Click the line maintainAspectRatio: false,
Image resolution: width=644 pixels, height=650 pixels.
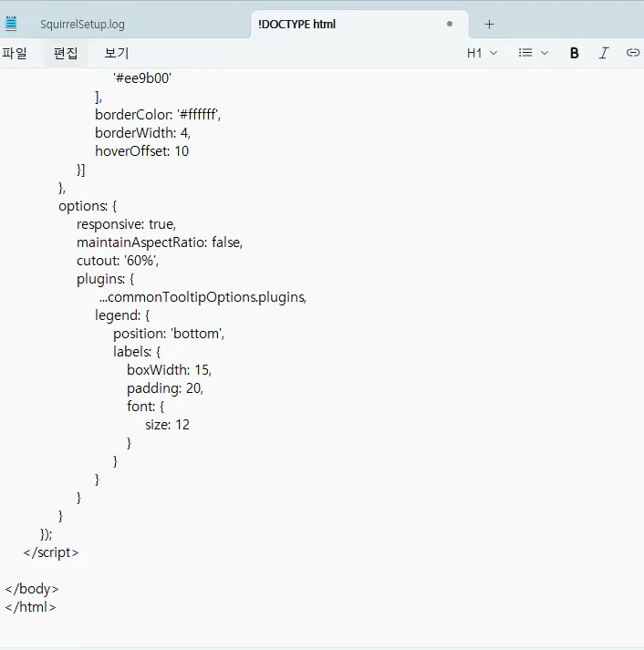(160, 242)
